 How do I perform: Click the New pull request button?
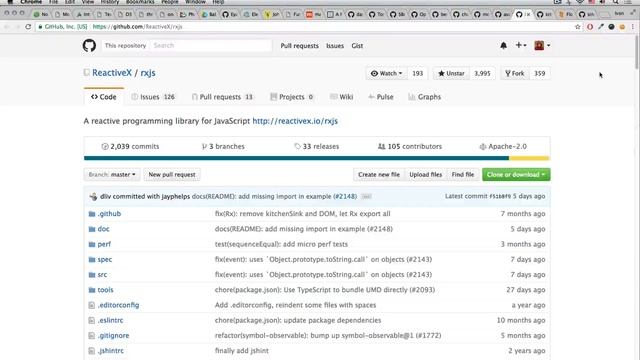172,175
